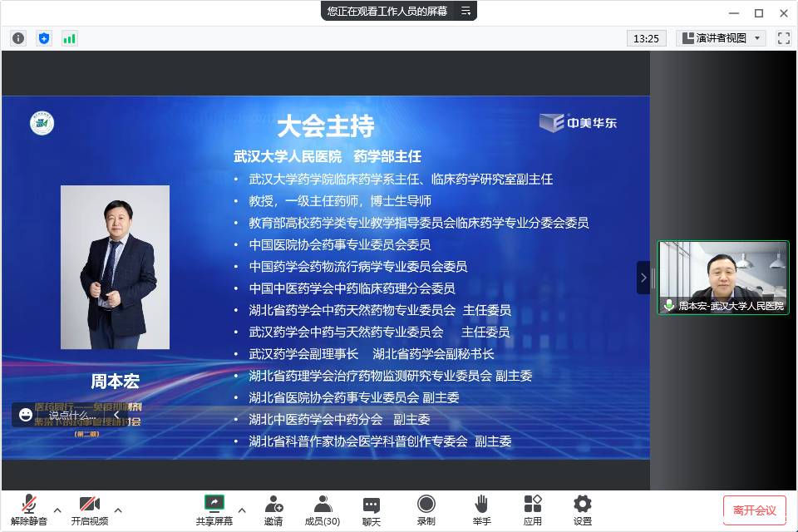Show members list (成员)

point(322,509)
